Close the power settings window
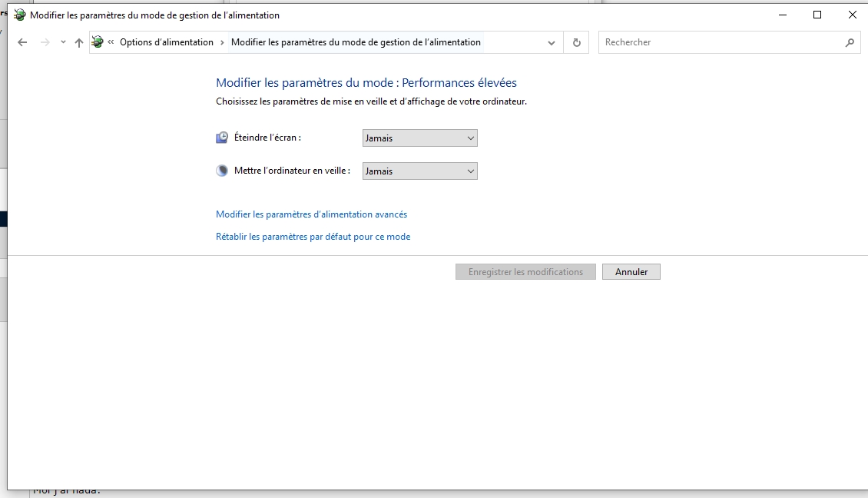The height and width of the screenshot is (498, 868). 853,15
